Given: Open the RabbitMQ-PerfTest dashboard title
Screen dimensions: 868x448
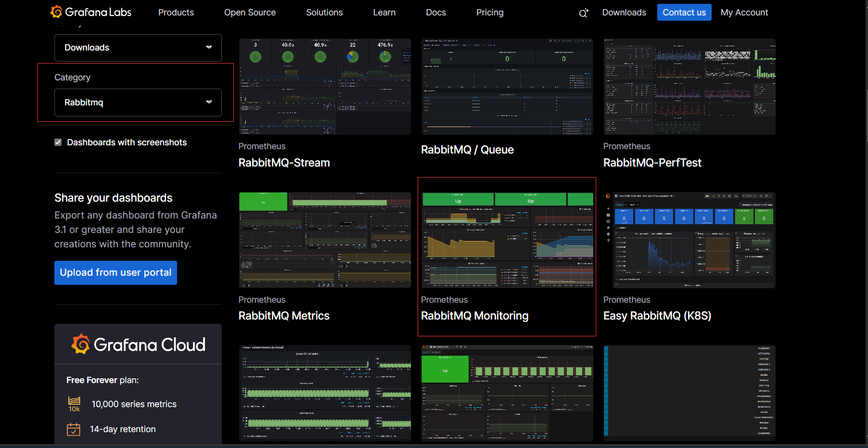Looking at the screenshot, I should (652, 163).
